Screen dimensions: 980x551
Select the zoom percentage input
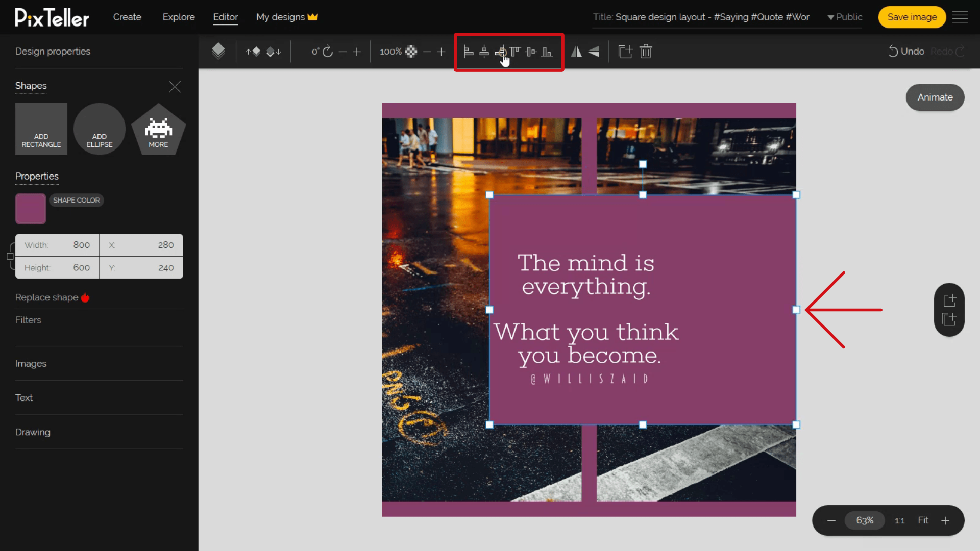865,520
